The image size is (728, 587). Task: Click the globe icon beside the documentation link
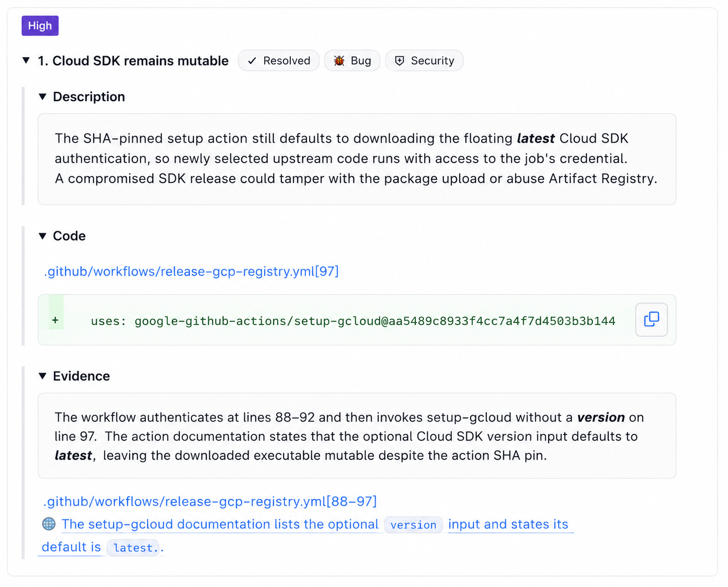pyautogui.click(x=49, y=524)
